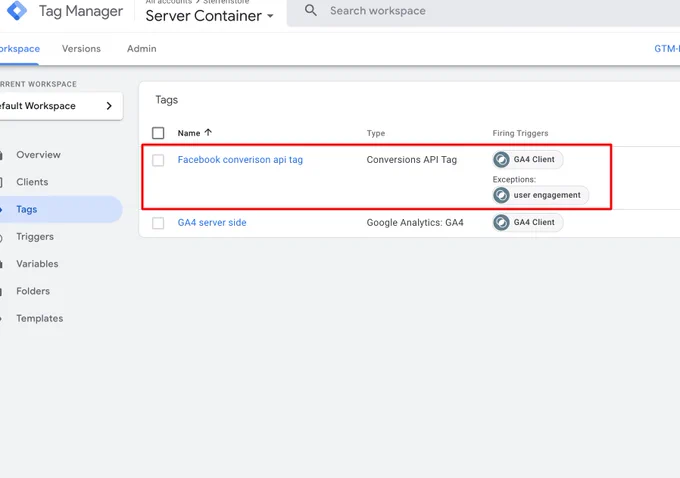Go to Triggers in the sidebar

point(35,237)
